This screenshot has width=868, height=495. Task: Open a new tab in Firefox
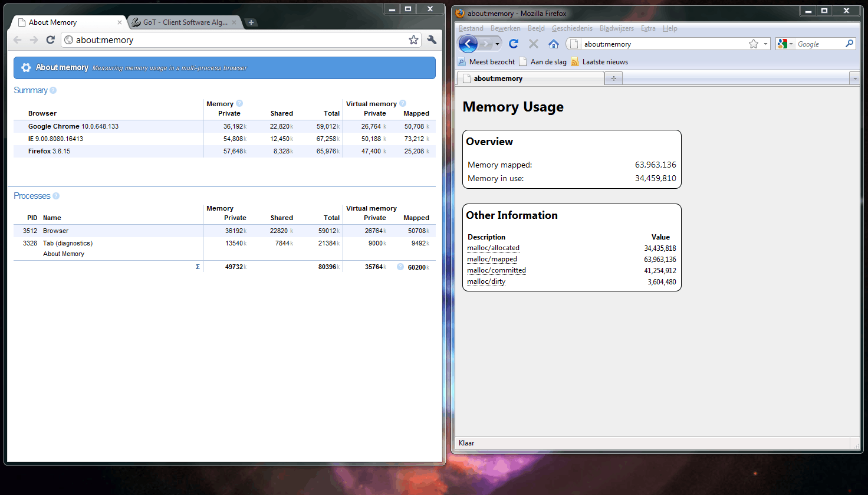pos(614,78)
